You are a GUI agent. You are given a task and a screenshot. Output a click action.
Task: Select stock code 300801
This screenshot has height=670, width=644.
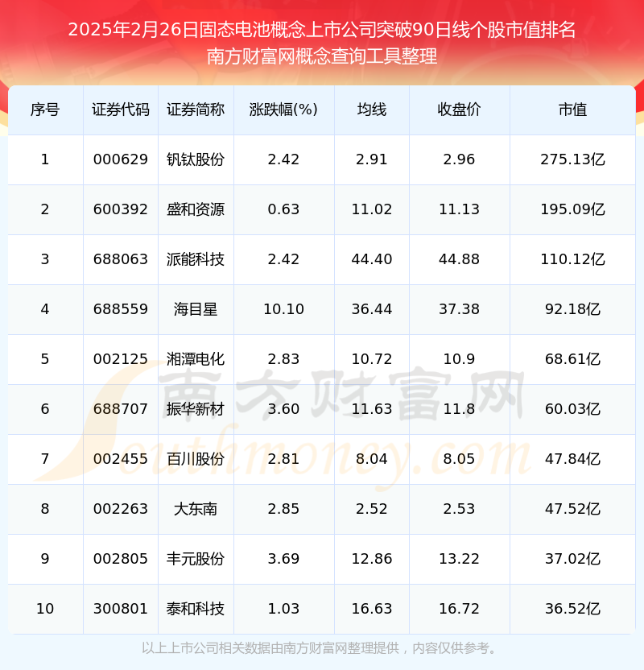click(x=121, y=609)
